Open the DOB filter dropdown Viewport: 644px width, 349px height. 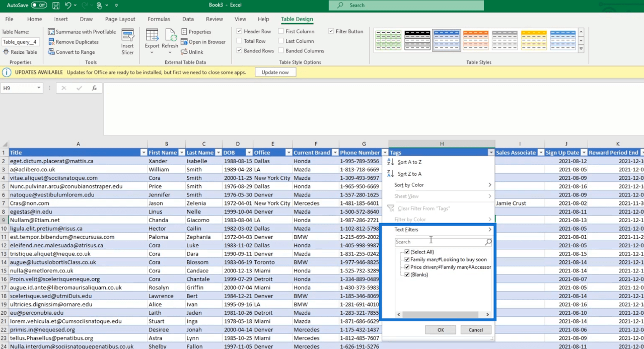coord(249,153)
